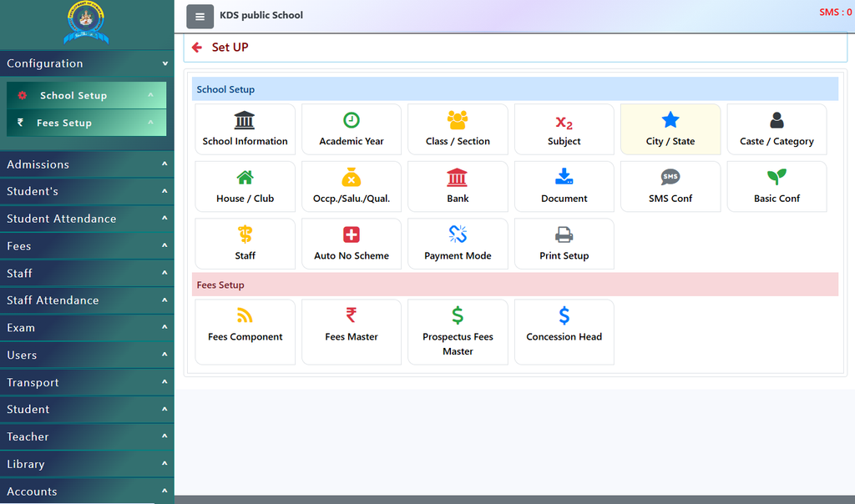Open the Staff sidebar menu
This screenshot has width=855, height=504.
(x=87, y=273)
